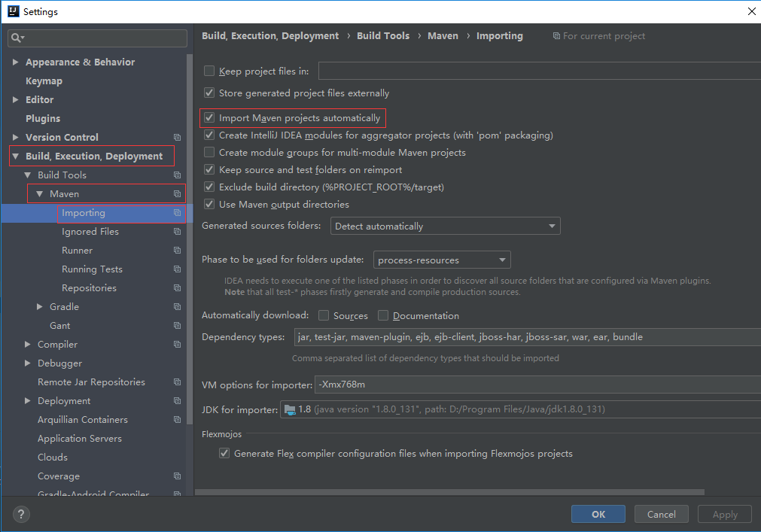Click the IntelliJ IDEA logo in the title bar

(x=13, y=11)
